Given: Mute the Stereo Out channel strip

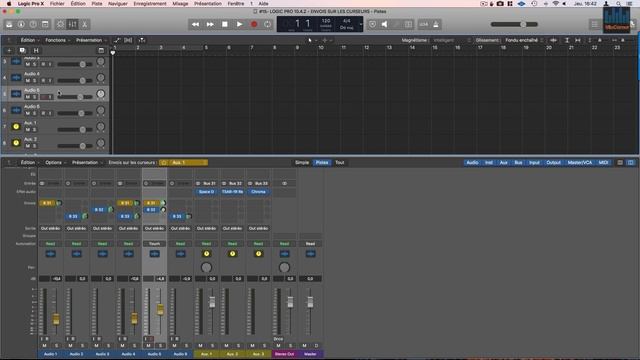Looking at the screenshot, I should (x=278, y=345).
